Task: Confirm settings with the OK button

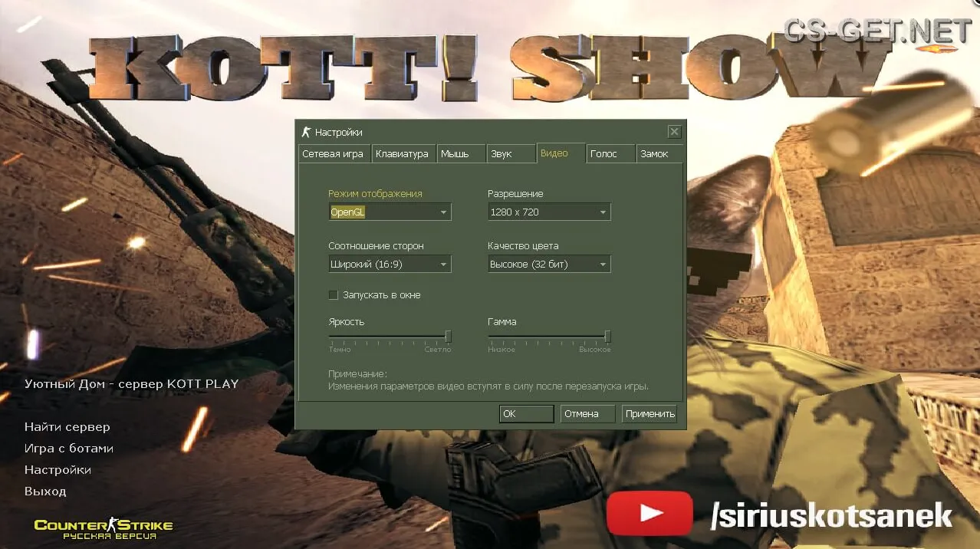Action: [x=526, y=413]
